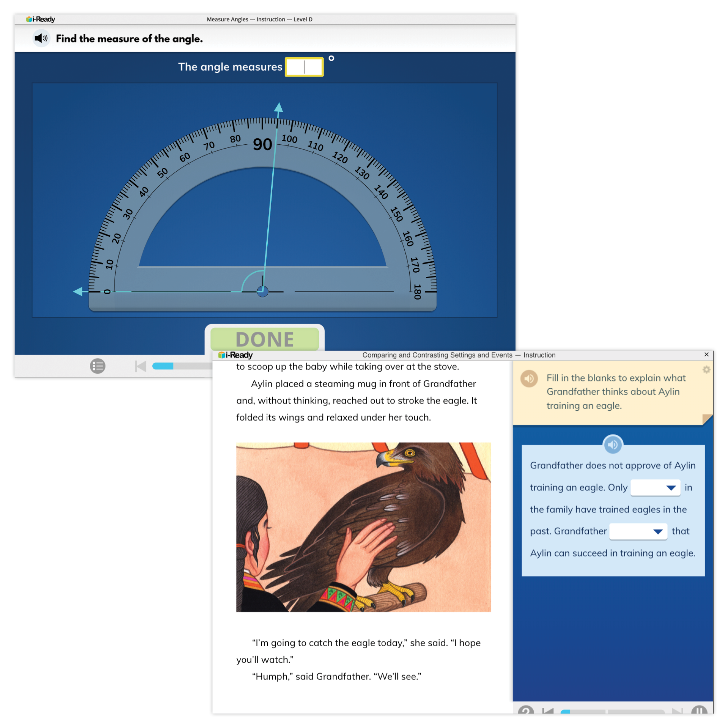
Task: Go to previous step in reading lesson
Action: tap(548, 711)
